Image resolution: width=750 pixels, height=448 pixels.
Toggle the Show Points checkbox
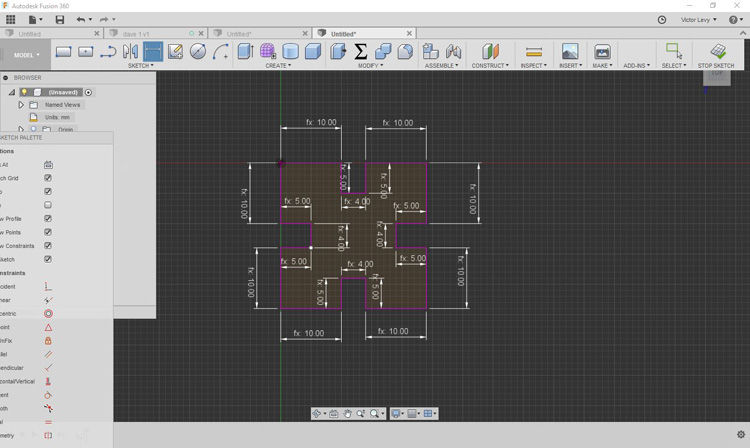(48, 232)
